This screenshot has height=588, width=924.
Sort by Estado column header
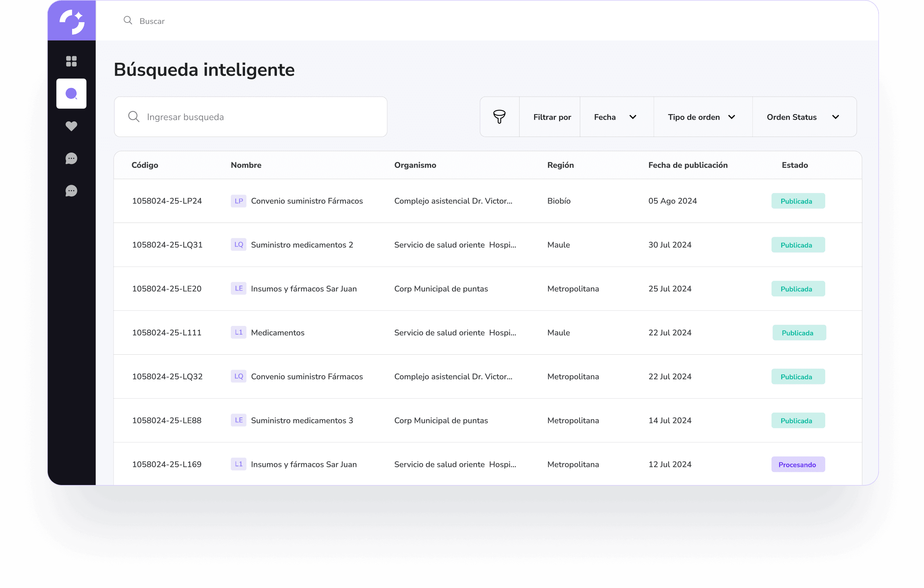pos(795,165)
